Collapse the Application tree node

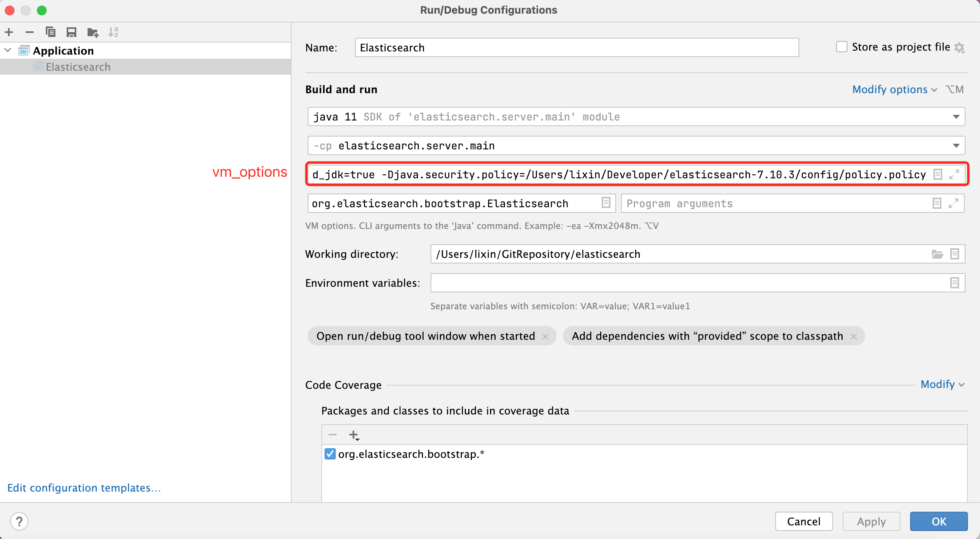point(8,51)
